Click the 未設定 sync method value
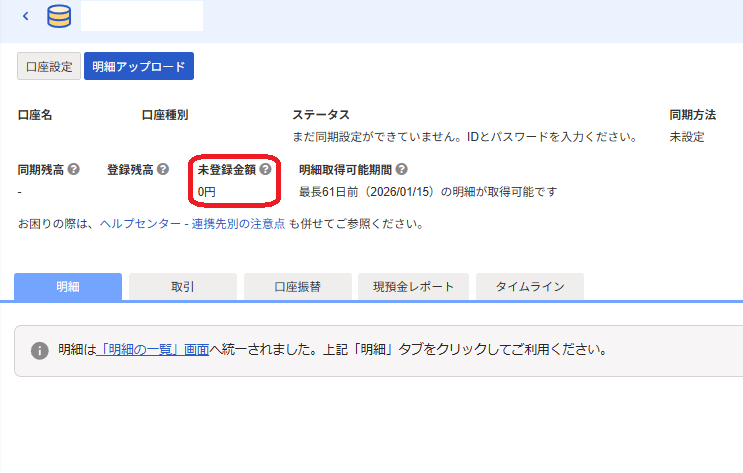Screen dimensions: 743x473 click(687, 136)
